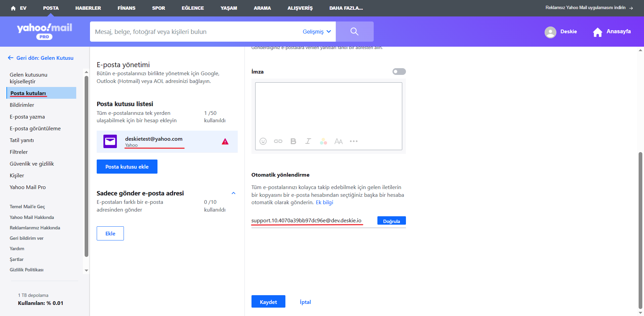Click the Kaydet save button

click(268, 302)
